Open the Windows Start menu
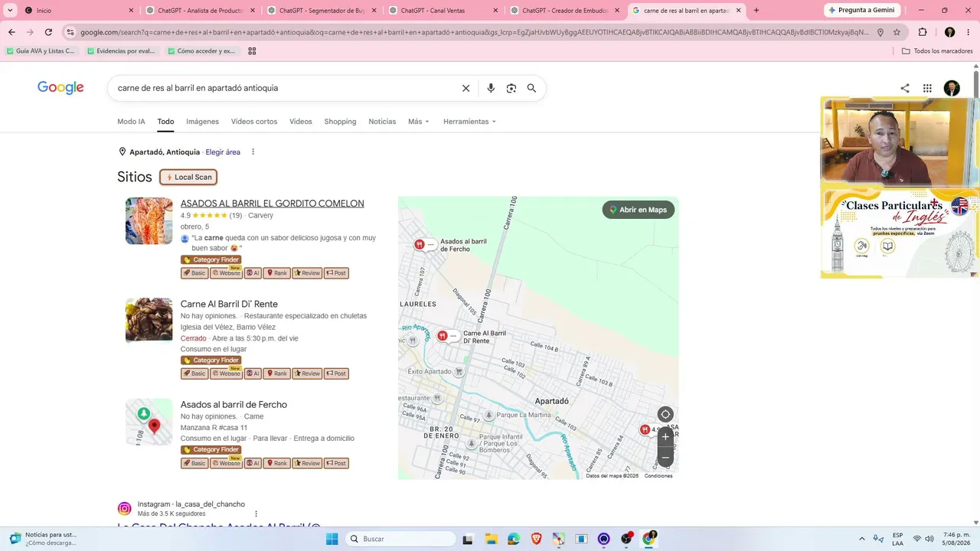The width and height of the screenshot is (980, 551). (332, 539)
